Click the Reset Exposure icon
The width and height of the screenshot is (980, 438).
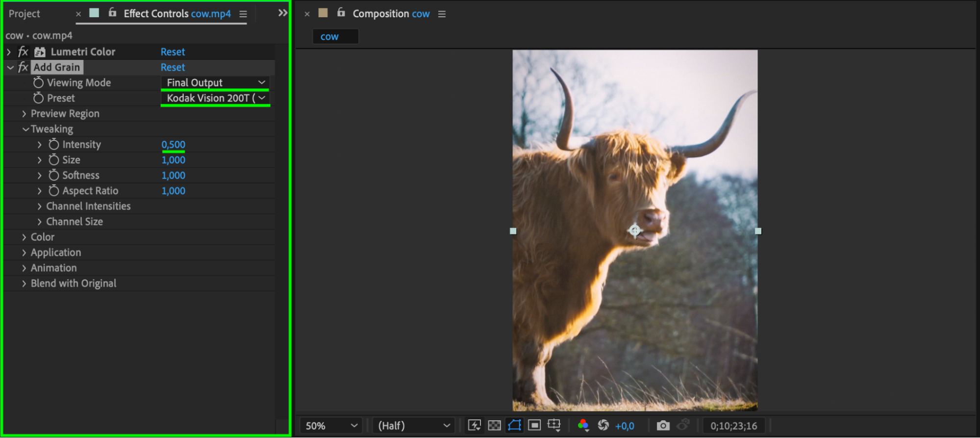coord(603,425)
